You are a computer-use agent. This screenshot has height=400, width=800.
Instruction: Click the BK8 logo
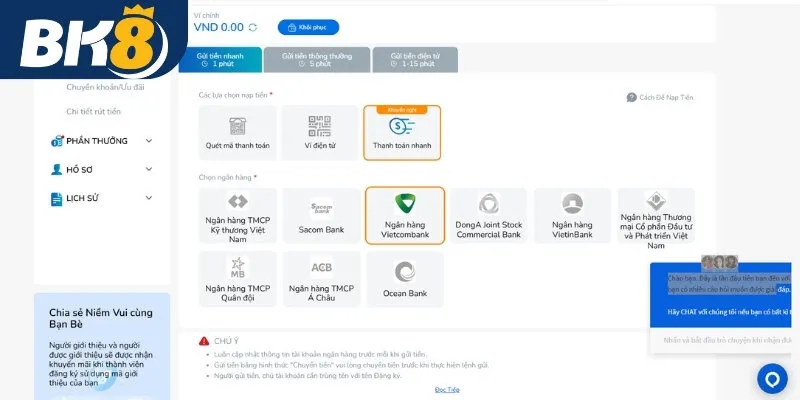click(94, 39)
